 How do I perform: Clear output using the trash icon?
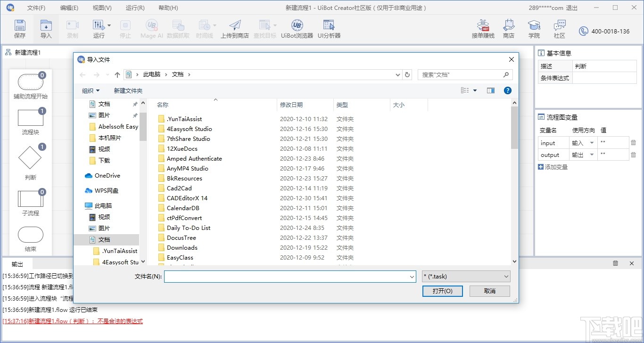[616, 263]
